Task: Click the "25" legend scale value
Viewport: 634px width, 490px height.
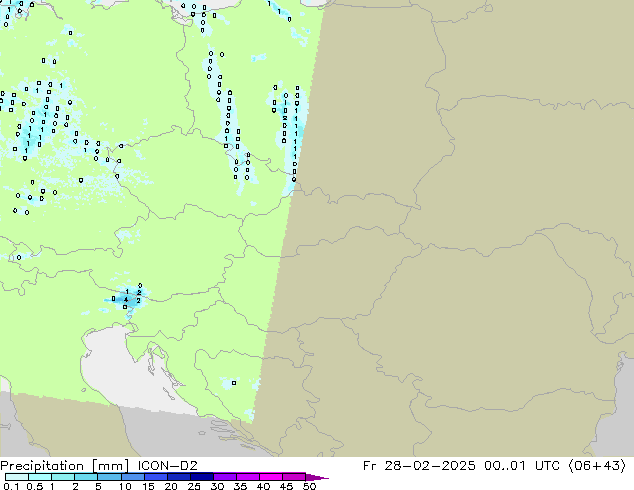Action: 194,486
